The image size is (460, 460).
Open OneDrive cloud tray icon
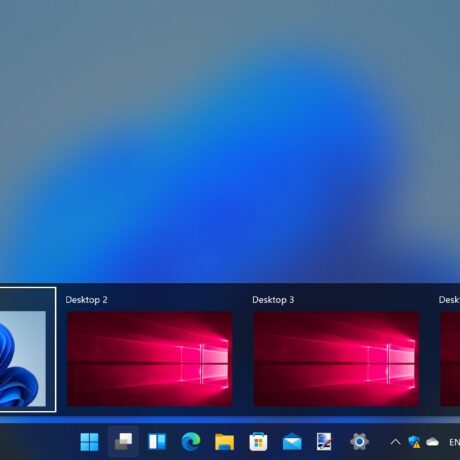[432, 442]
